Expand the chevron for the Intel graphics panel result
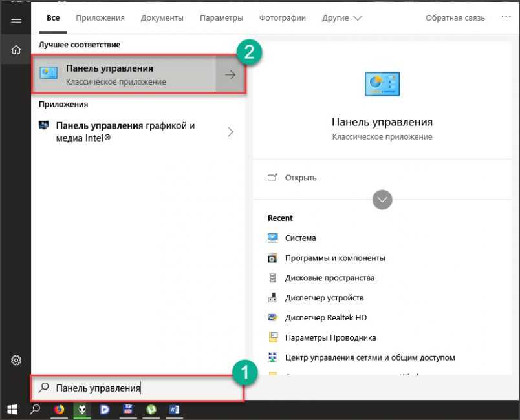Screen dimensions: 520x420 tap(230, 132)
